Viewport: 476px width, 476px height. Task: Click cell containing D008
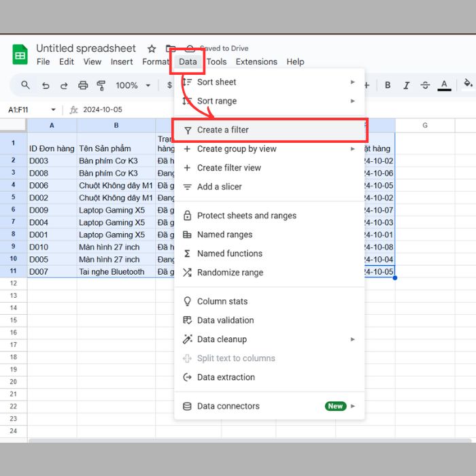(52, 173)
